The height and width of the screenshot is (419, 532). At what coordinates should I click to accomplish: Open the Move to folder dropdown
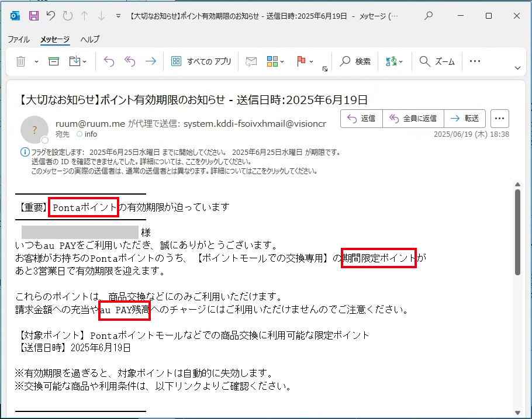pyautogui.click(x=78, y=61)
